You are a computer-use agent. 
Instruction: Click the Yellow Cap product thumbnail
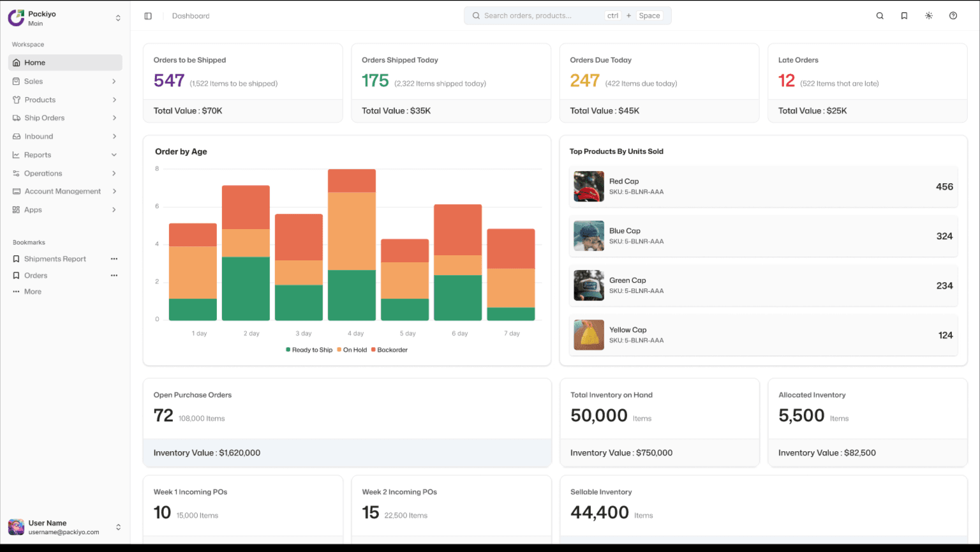(588, 335)
